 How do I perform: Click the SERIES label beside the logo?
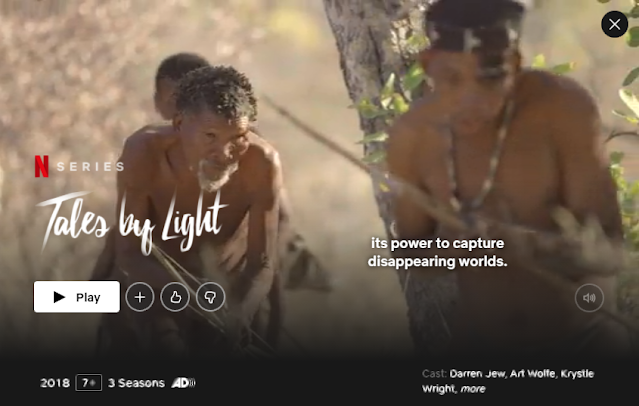click(x=90, y=166)
